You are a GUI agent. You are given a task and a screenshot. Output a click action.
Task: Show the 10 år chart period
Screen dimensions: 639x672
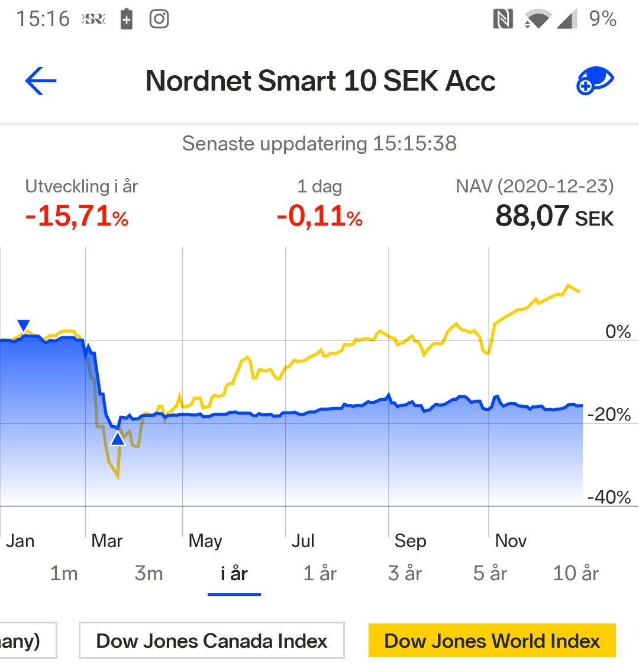576,573
